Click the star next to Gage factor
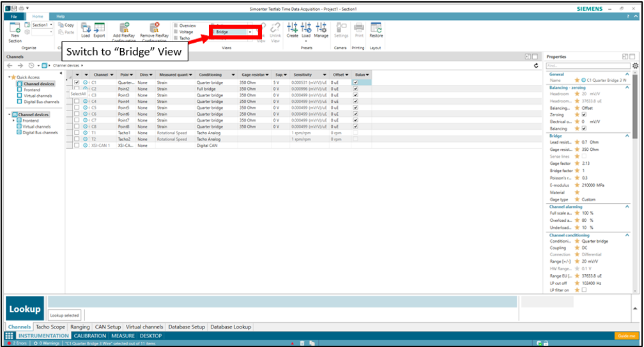The width and height of the screenshot is (644, 347). tap(577, 164)
